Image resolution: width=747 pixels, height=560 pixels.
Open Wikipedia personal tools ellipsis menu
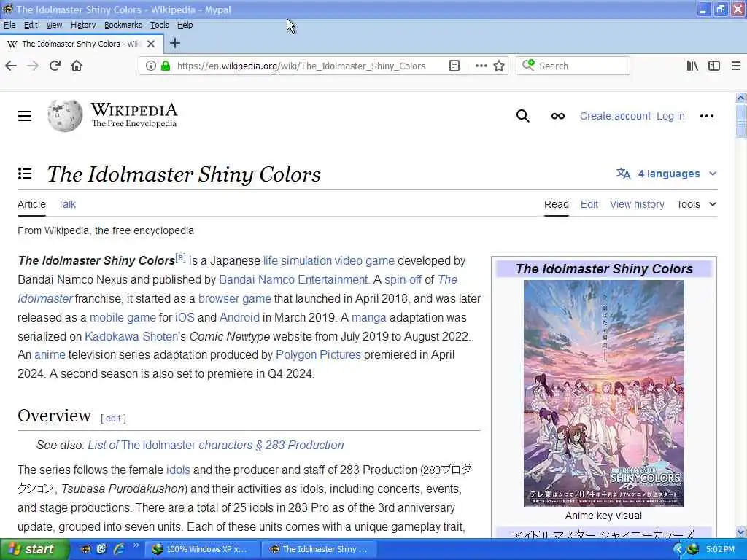pos(706,116)
